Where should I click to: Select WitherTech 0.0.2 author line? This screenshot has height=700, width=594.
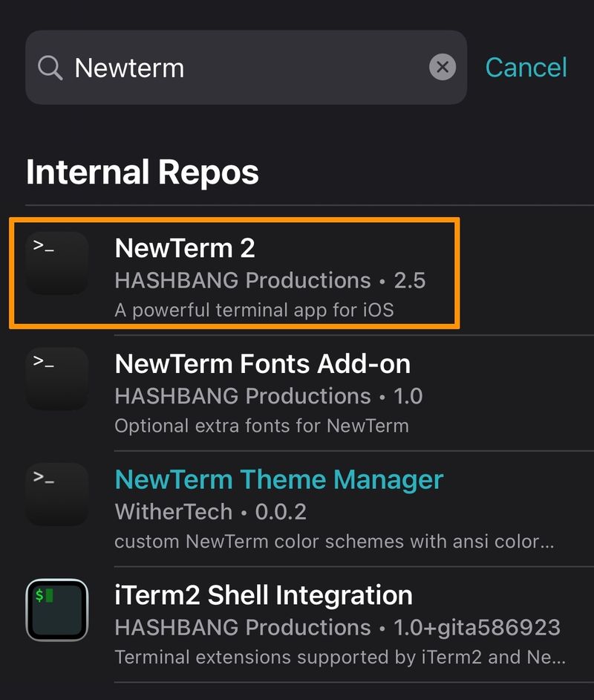pos(210,511)
